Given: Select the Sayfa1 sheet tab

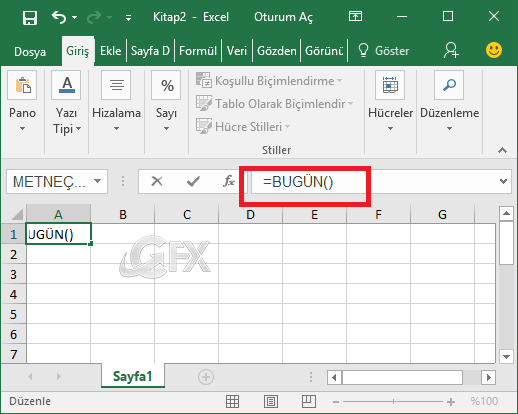Looking at the screenshot, I should (133, 376).
